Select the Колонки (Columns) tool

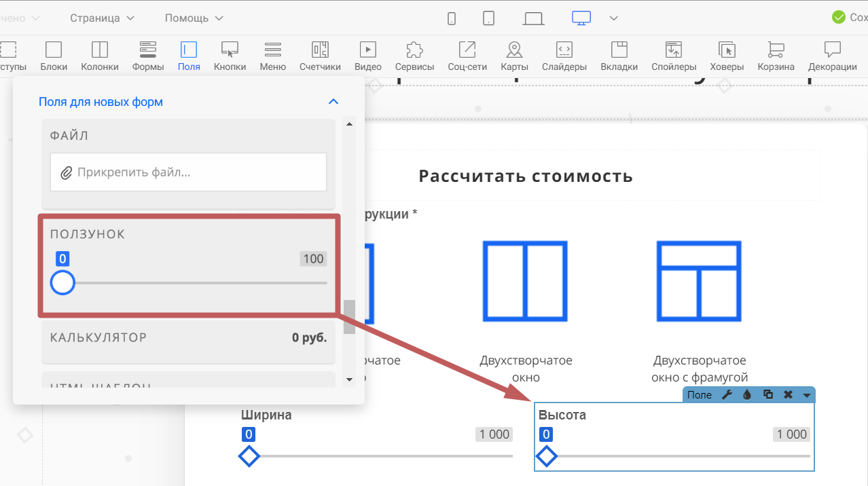coord(100,56)
